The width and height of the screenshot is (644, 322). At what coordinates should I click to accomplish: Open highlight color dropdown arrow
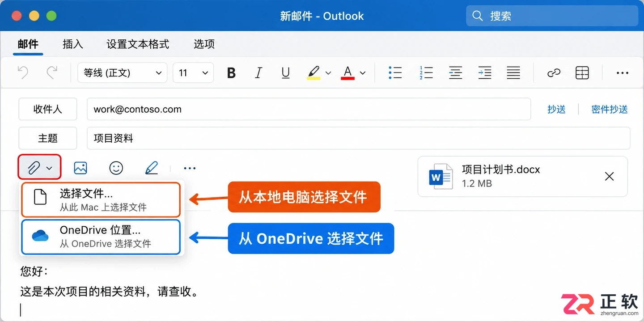[328, 73]
